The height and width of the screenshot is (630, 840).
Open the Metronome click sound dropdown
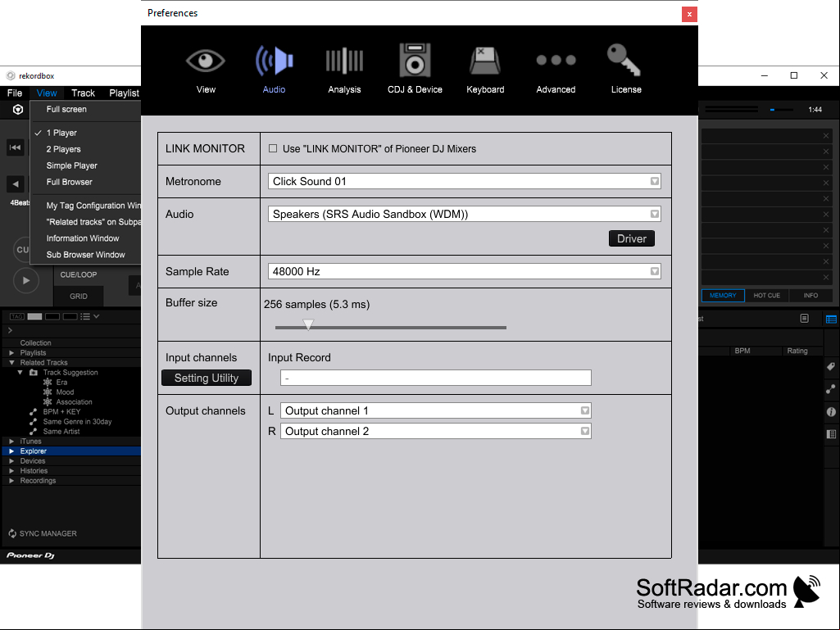pos(465,181)
